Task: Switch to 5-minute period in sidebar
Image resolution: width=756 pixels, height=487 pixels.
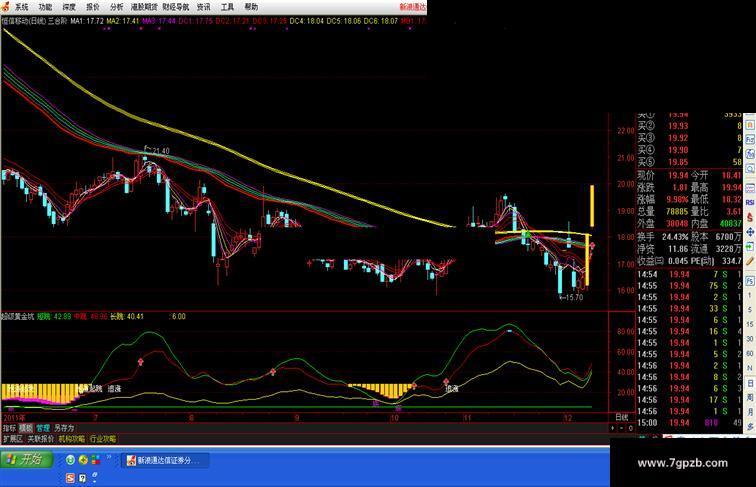Action: coord(750,310)
